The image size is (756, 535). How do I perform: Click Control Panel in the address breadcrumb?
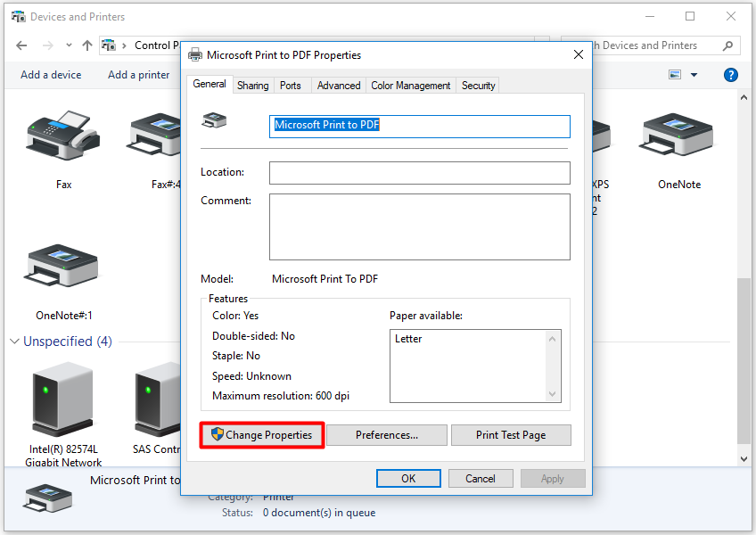coord(157,45)
